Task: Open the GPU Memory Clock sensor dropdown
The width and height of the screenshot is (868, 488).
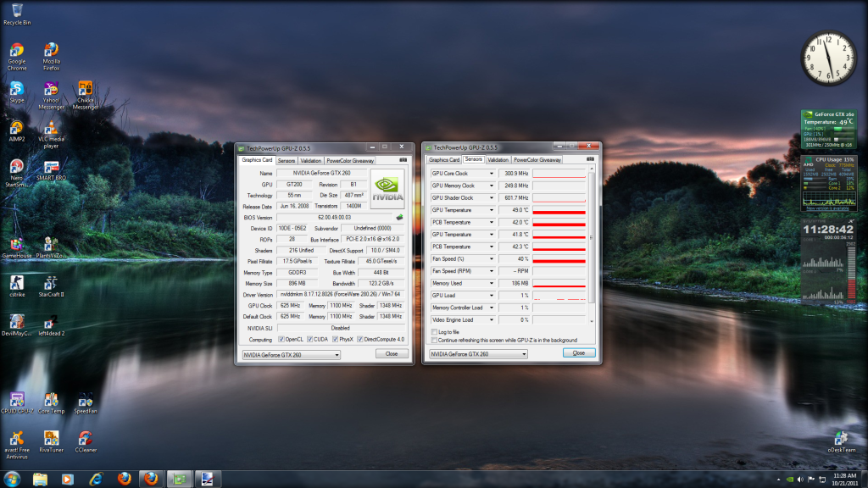Action: (x=491, y=186)
